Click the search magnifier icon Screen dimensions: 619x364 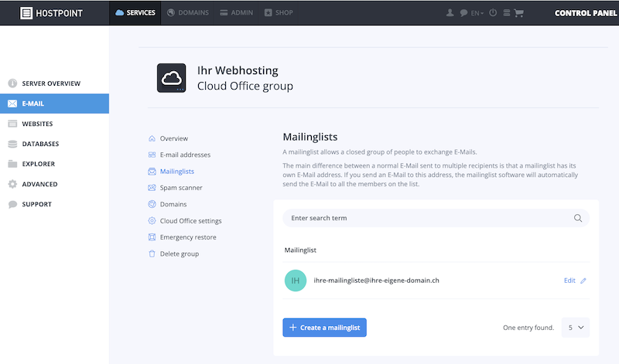coord(577,218)
